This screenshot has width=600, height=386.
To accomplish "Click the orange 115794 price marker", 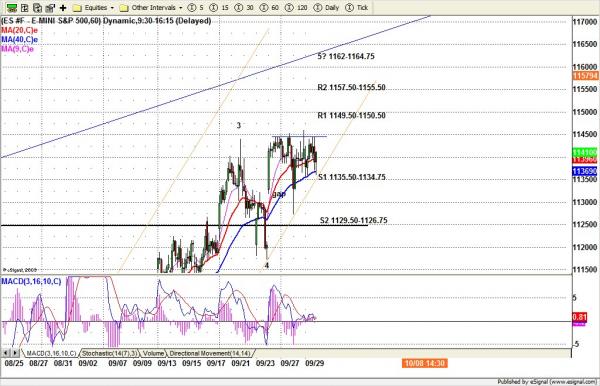I will pos(585,76).
